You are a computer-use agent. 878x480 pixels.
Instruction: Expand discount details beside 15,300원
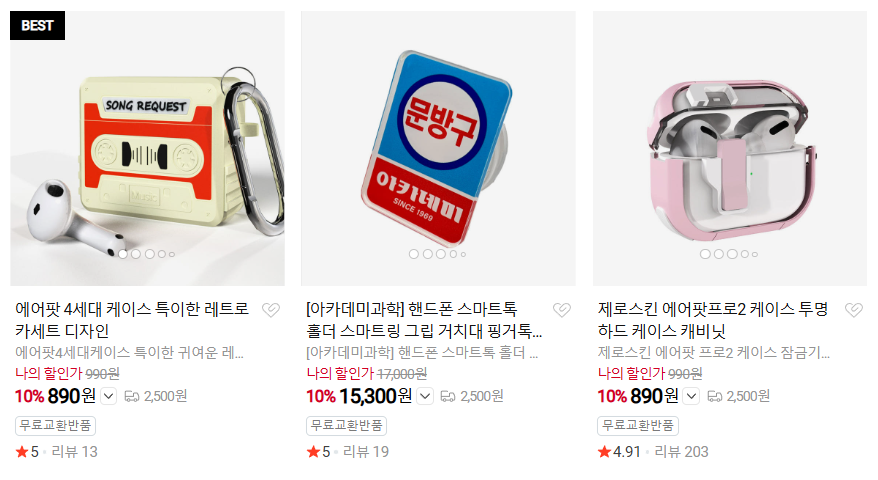[425, 397]
